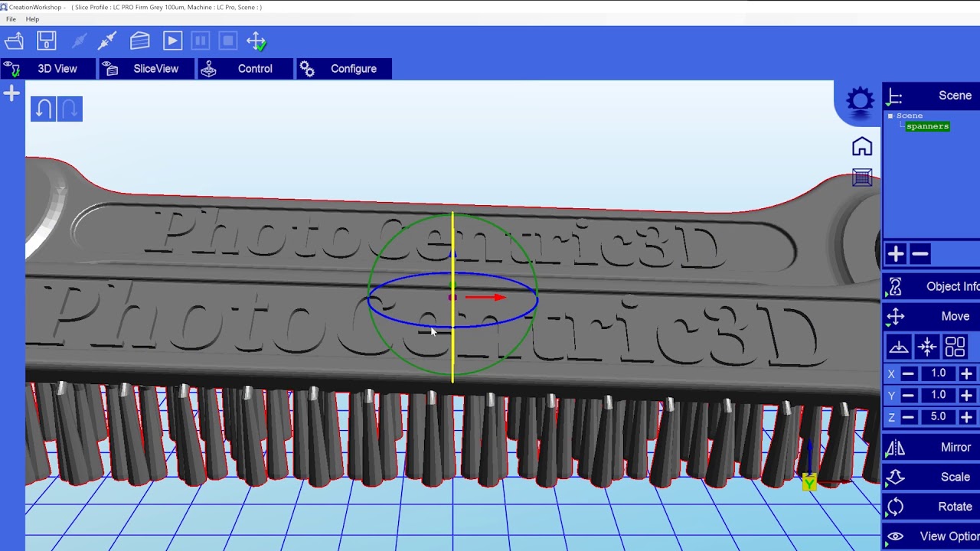Expand the Rotate panel
Screen dimensions: 980x551
(x=932, y=507)
